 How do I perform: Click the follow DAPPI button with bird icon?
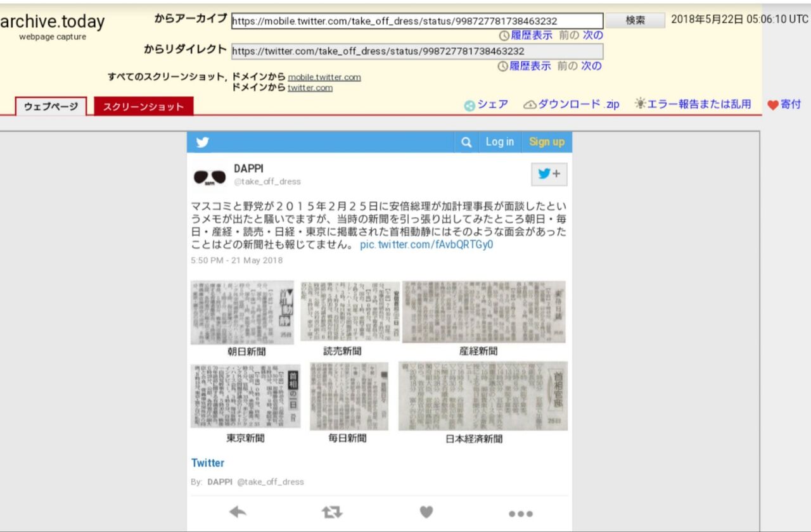pyautogui.click(x=549, y=174)
